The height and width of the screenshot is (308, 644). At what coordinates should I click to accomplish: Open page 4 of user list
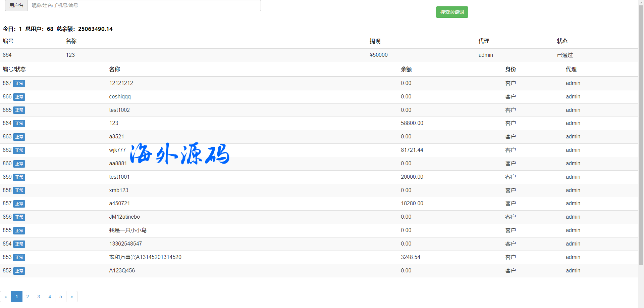[x=50, y=297]
